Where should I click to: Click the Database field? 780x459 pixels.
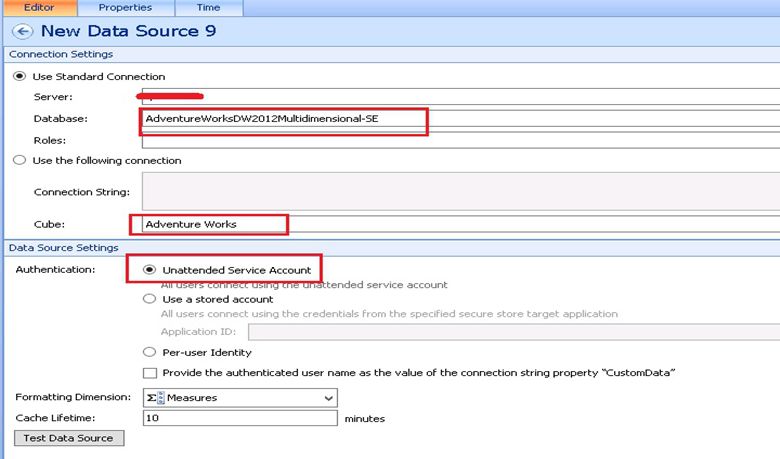click(x=461, y=118)
